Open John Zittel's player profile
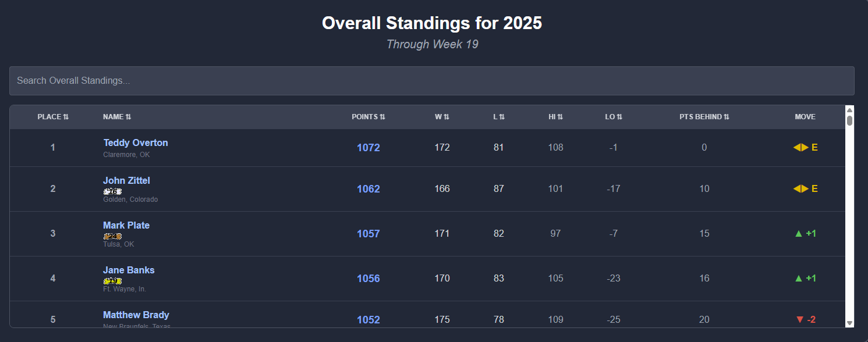The height and width of the screenshot is (342, 868). tap(126, 180)
